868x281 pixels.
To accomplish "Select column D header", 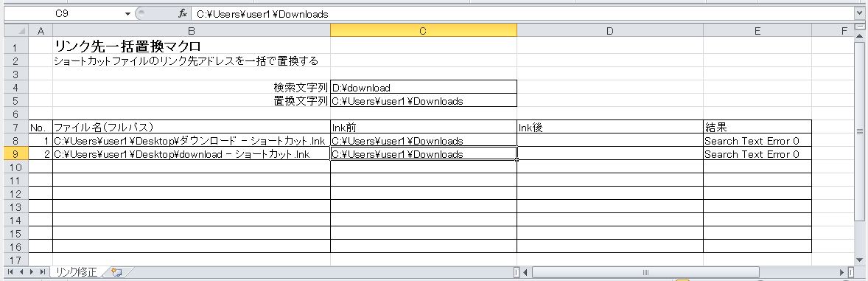I will [x=610, y=31].
